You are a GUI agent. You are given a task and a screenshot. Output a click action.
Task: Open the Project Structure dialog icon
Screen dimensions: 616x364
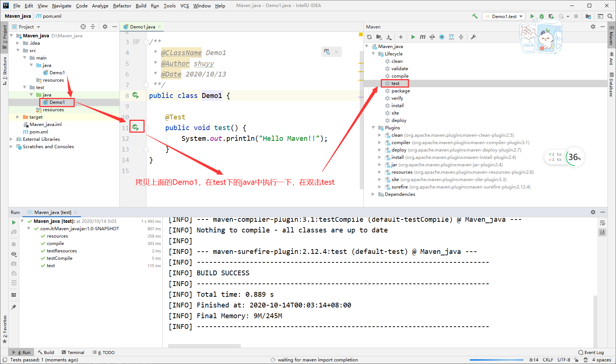coord(588,16)
